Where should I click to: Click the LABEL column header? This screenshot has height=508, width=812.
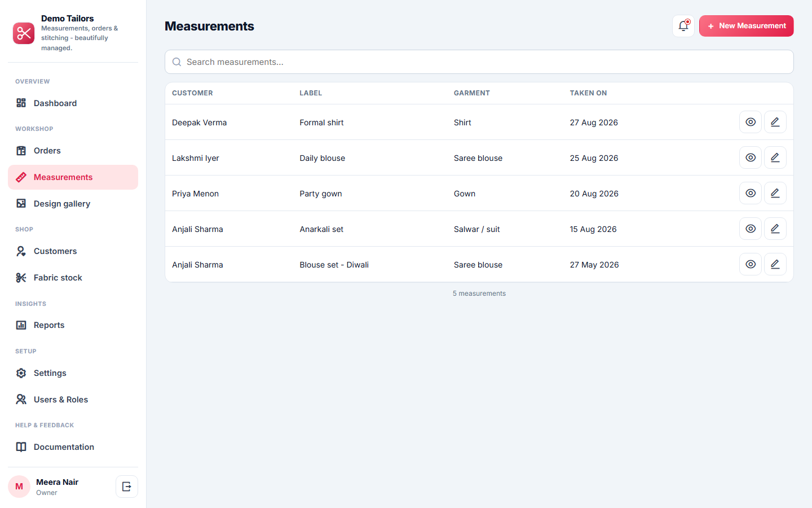pos(311,93)
